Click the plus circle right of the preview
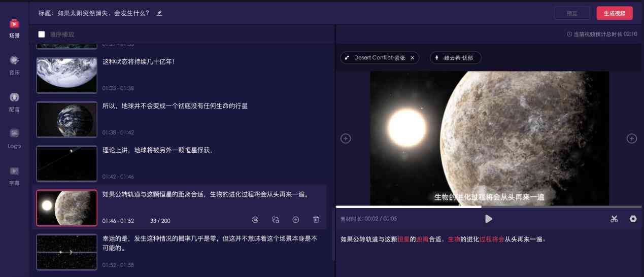Viewport: 644px width, 277px height. point(632,138)
